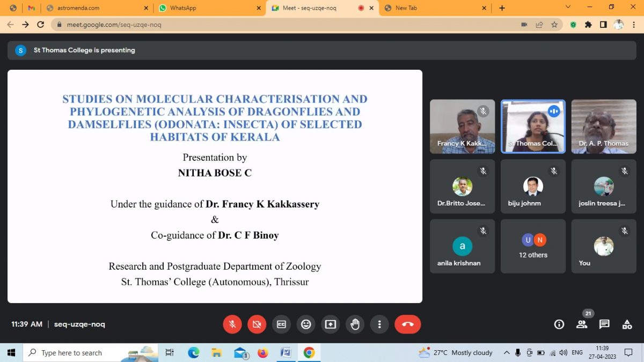644x362 pixels.
Task: Show the participants list with 21 people
Action: pos(582,324)
